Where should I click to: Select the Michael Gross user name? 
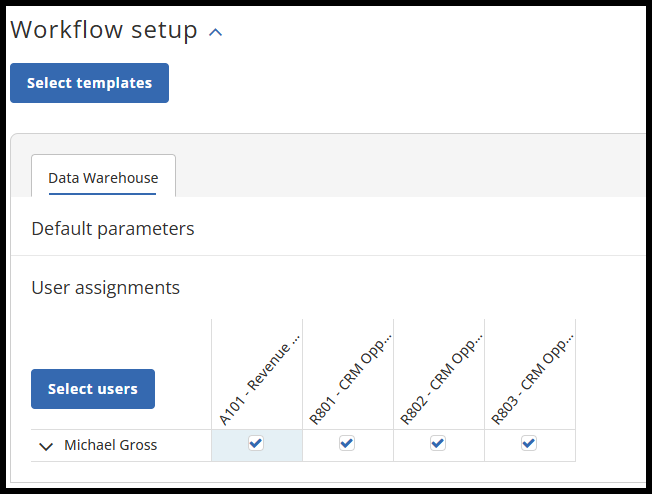111,445
